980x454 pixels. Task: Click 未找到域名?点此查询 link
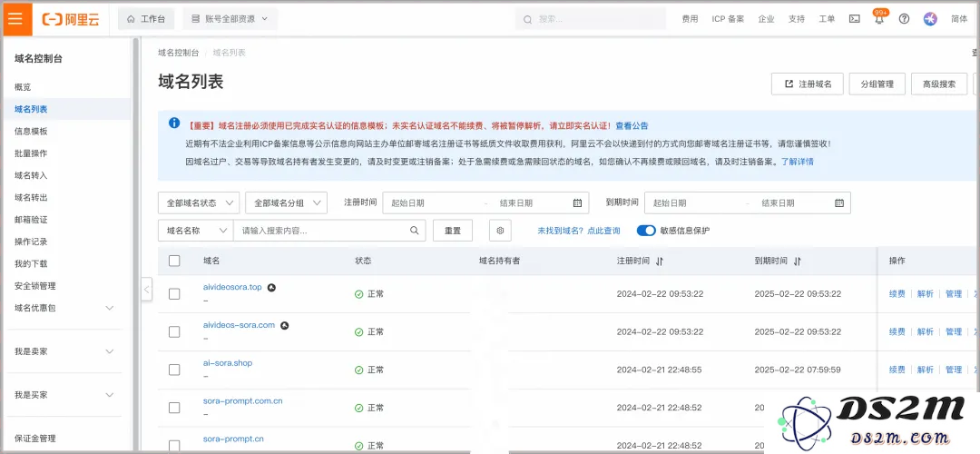click(579, 231)
